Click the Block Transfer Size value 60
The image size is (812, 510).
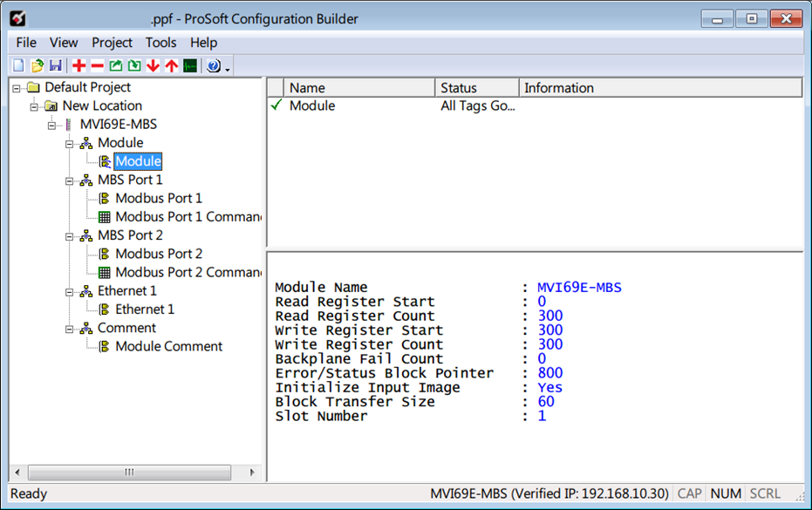(x=546, y=402)
